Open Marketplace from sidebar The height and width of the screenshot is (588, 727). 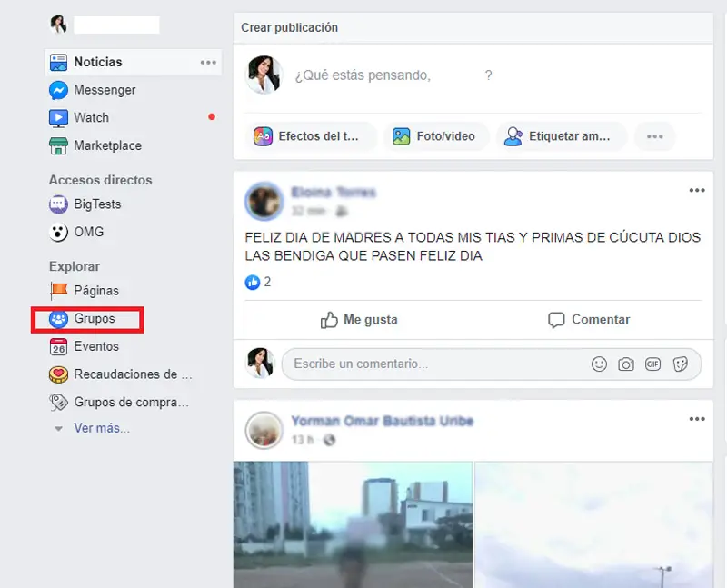click(107, 145)
